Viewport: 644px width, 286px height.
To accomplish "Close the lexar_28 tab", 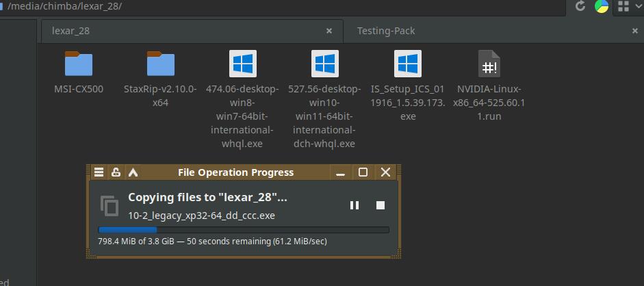I will [x=329, y=31].
